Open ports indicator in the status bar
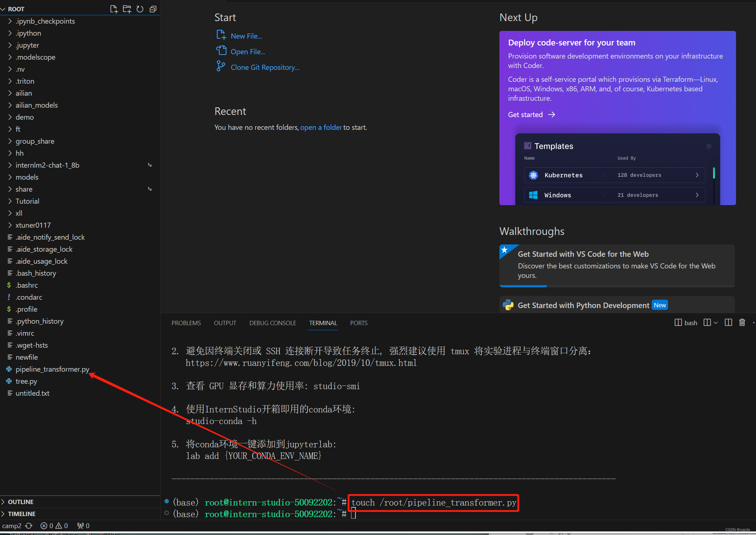Screen dimensions: 756x535 [83, 526]
